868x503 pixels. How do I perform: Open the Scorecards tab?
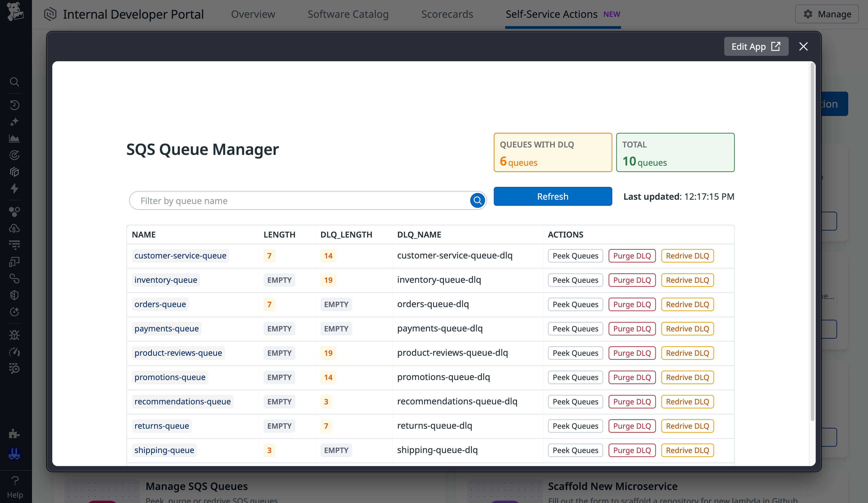tap(447, 14)
